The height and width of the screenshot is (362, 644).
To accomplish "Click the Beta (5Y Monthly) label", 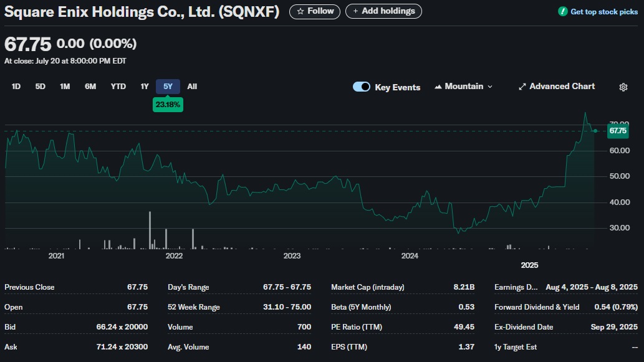I will coord(361,307).
